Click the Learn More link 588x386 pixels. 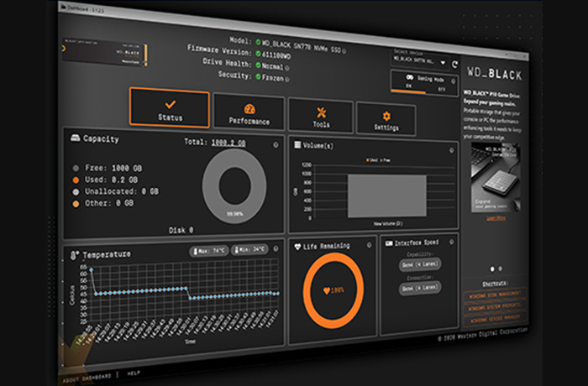pyautogui.click(x=496, y=218)
